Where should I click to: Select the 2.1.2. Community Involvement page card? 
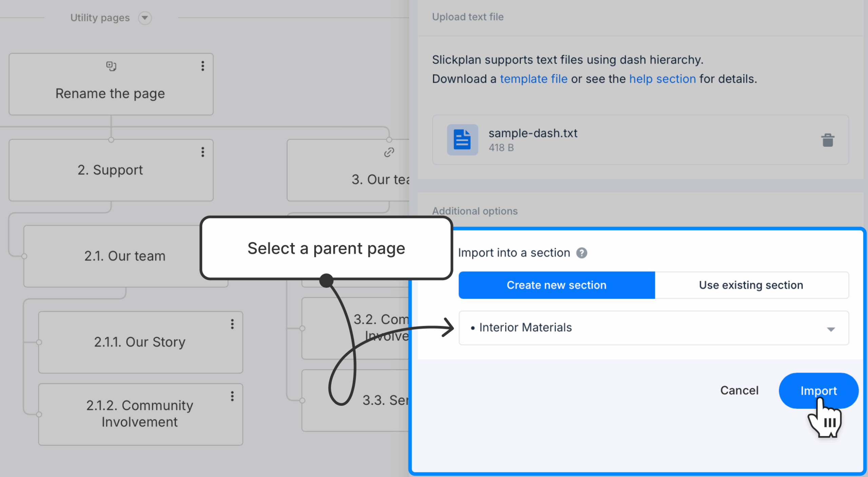(x=141, y=414)
